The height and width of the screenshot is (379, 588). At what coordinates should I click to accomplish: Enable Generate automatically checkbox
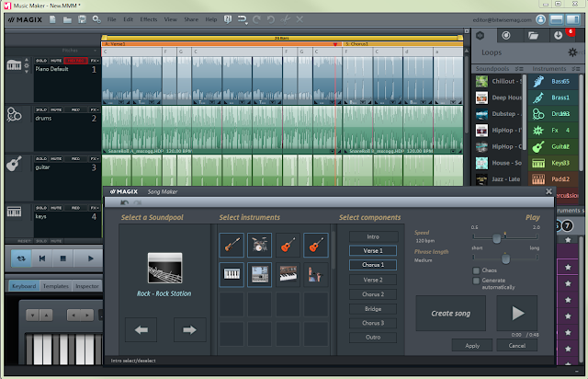tap(475, 280)
